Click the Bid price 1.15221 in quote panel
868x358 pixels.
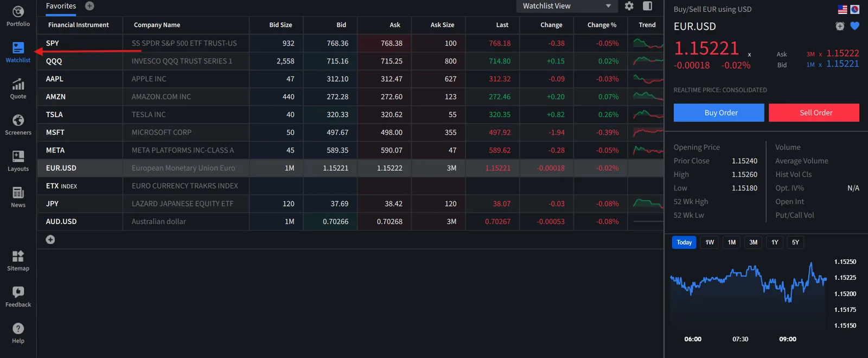click(x=843, y=64)
